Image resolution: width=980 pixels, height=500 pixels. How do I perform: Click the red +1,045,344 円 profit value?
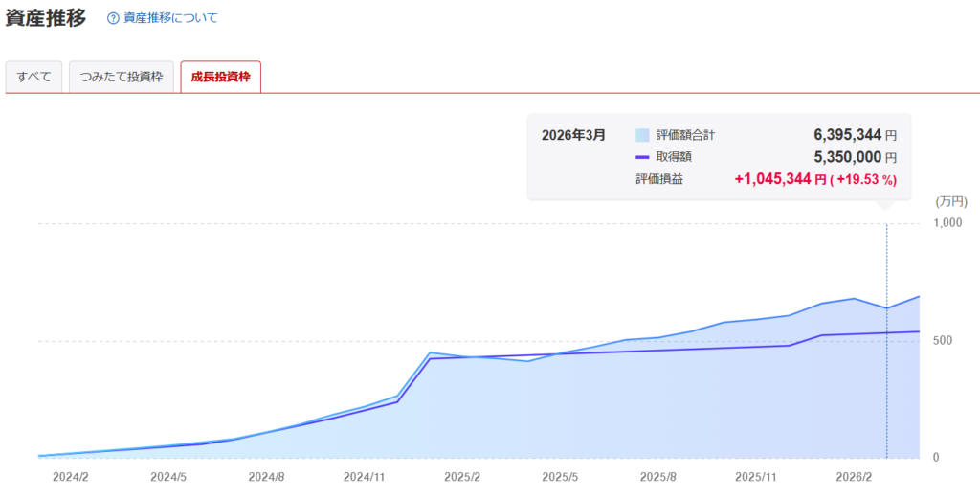pyautogui.click(x=779, y=179)
